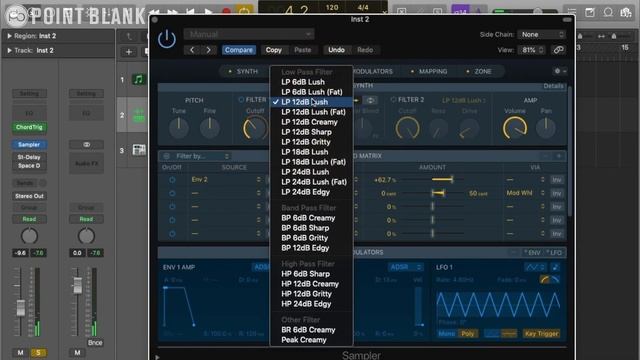
Task: Open the Mod Whl via dropdown
Action: pos(525,193)
